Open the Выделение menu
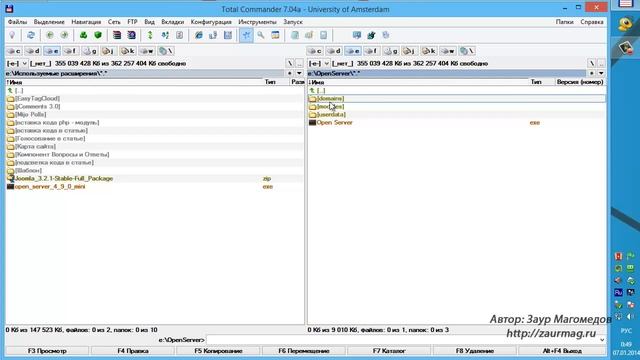 pos(49,22)
